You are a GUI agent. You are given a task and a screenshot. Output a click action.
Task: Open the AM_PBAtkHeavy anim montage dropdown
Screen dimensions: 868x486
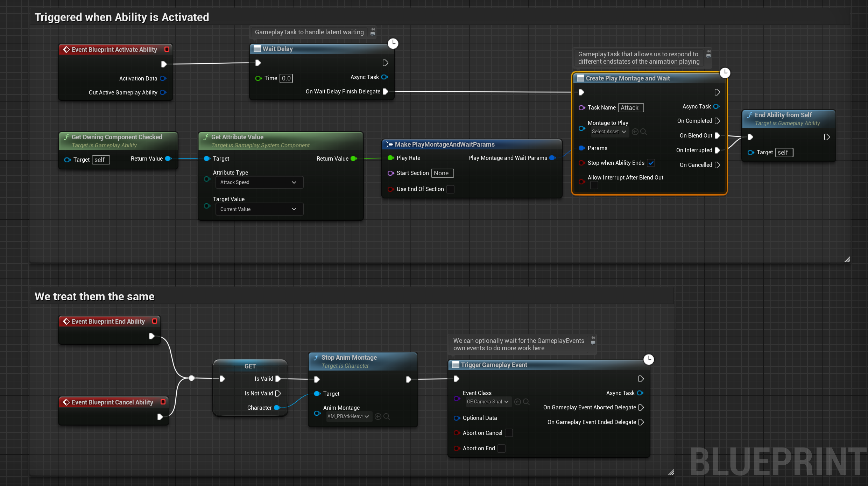349,416
